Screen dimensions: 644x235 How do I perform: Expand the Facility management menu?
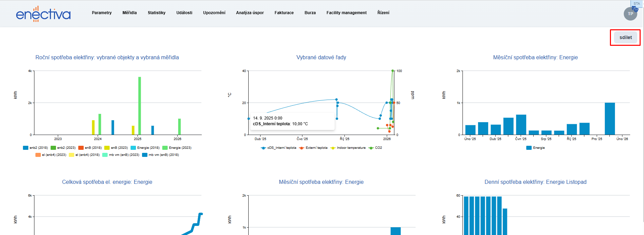[346, 13]
